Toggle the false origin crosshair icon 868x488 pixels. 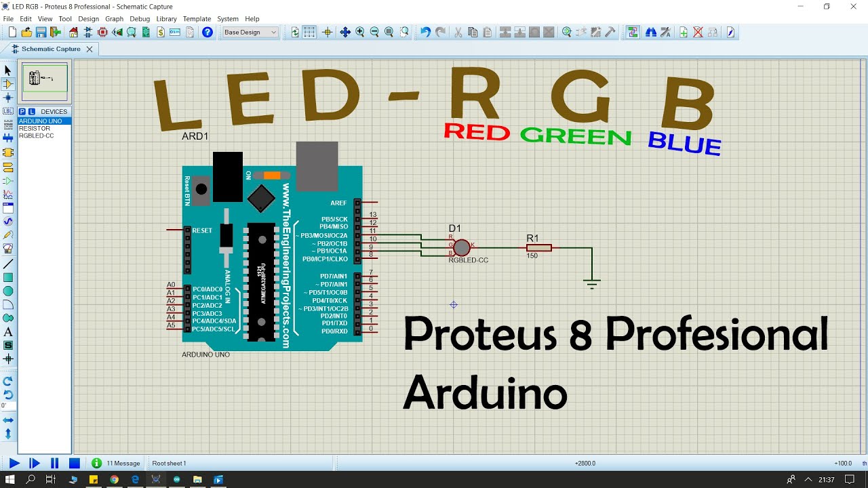[328, 32]
